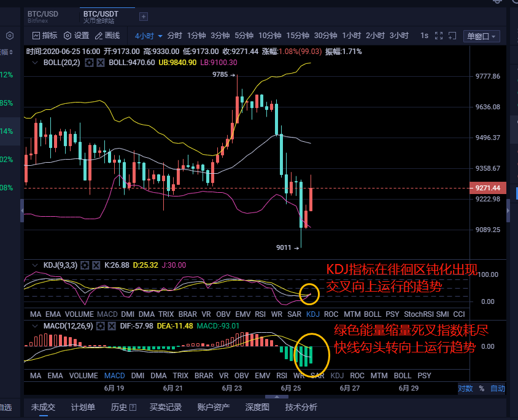Screen dimensions: 518x420
Task: Open the 单窗口 window mode dropdown
Action: [481, 36]
